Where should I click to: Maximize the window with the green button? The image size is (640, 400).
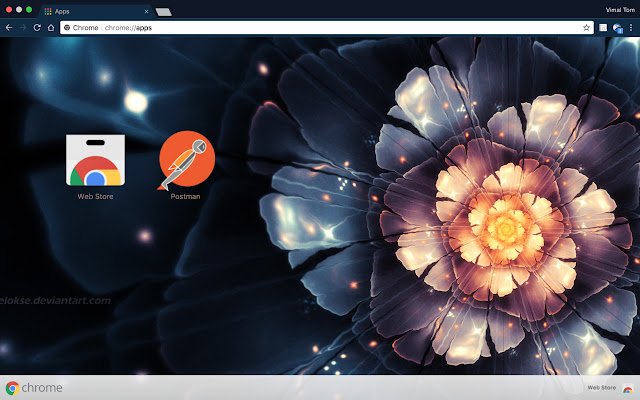[x=29, y=9]
